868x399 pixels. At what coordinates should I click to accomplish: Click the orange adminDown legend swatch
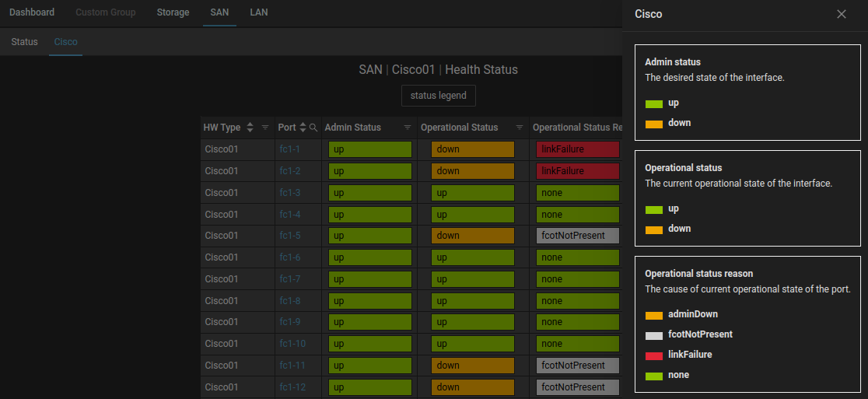pyautogui.click(x=654, y=314)
